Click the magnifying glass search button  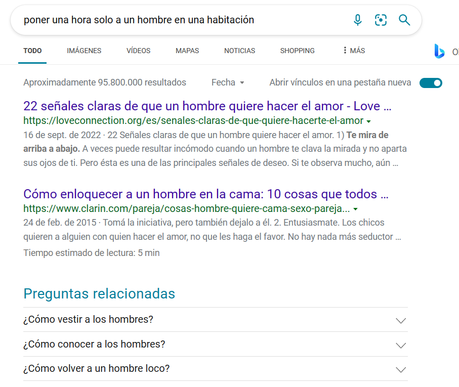point(404,20)
